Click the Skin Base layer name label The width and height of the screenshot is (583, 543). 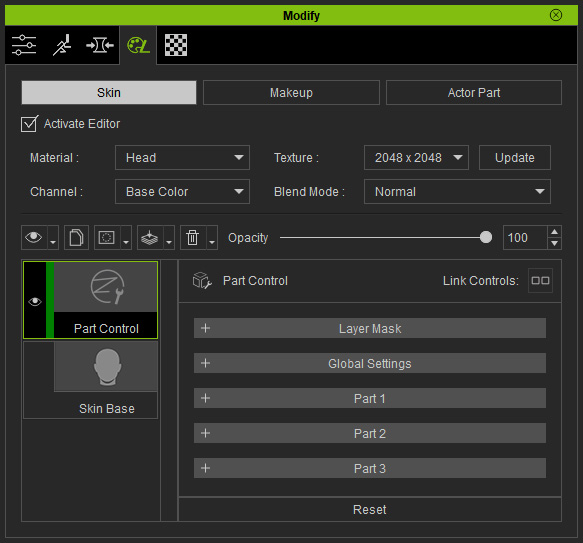[107, 409]
